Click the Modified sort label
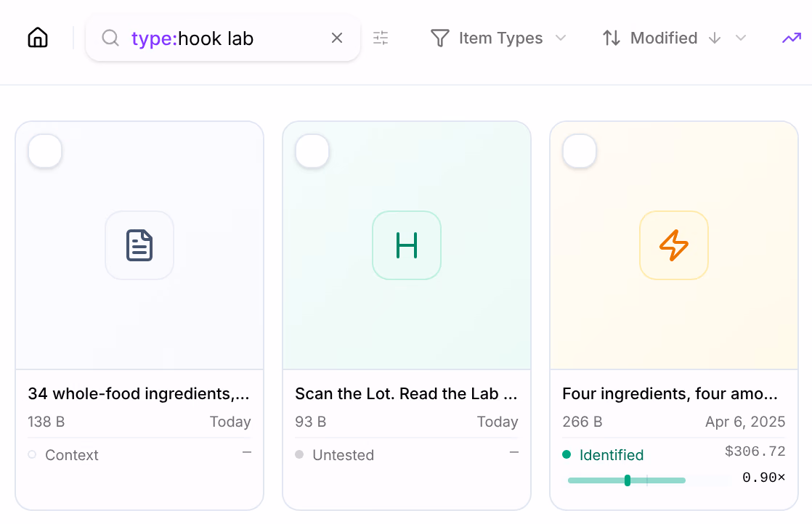 664,38
